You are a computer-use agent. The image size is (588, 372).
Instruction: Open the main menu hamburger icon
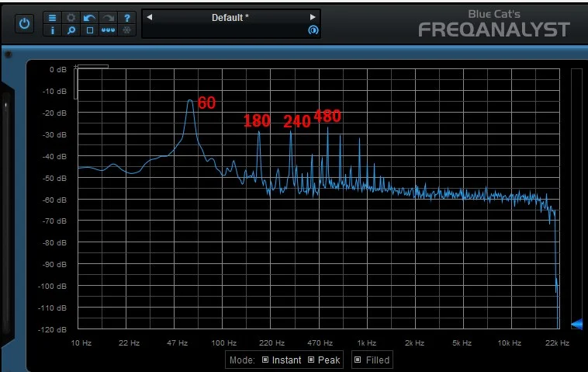click(52, 18)
